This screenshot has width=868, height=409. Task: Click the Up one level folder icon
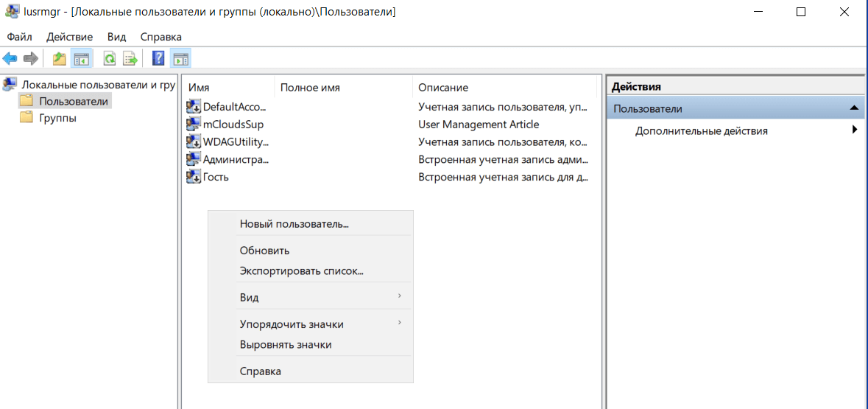(x=59, y=58)
